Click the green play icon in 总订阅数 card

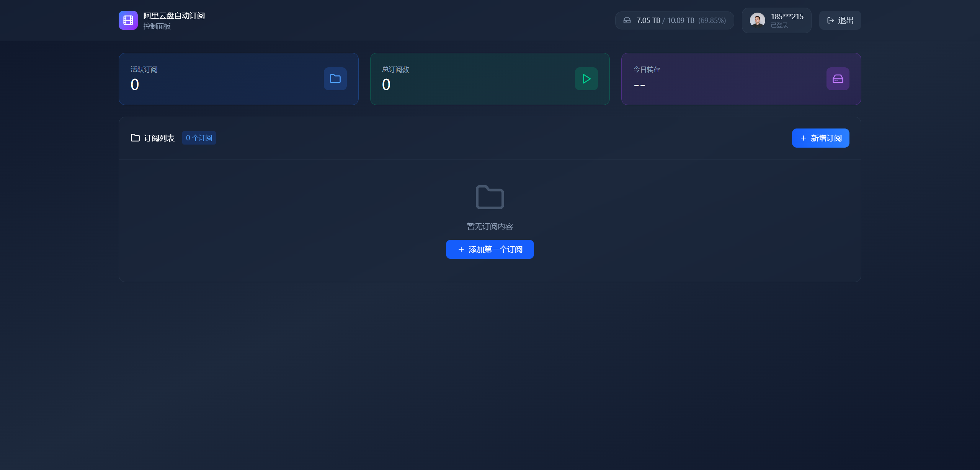(586, 79)
